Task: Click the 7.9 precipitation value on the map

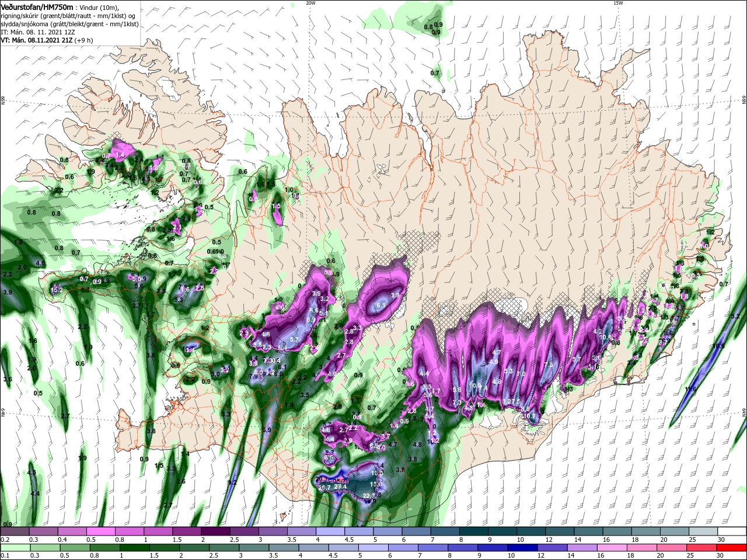Action: [253, 377]
